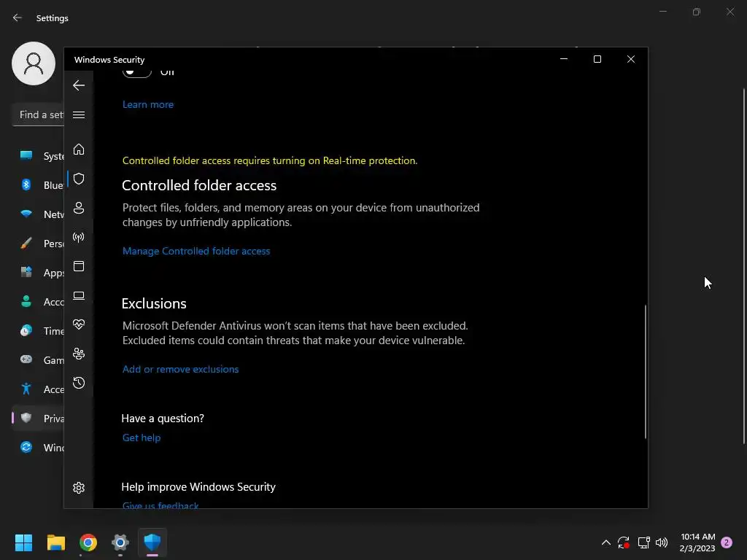The height and width of the screenshot is (560, 747).
Task: Maximize the Windows Security window
Action: [597, 59]
